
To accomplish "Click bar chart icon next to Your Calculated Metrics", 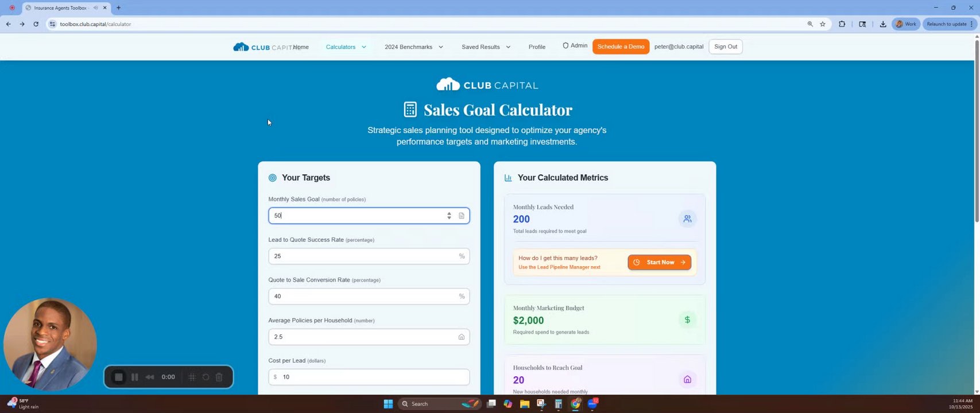I will (x=508, y=178).
